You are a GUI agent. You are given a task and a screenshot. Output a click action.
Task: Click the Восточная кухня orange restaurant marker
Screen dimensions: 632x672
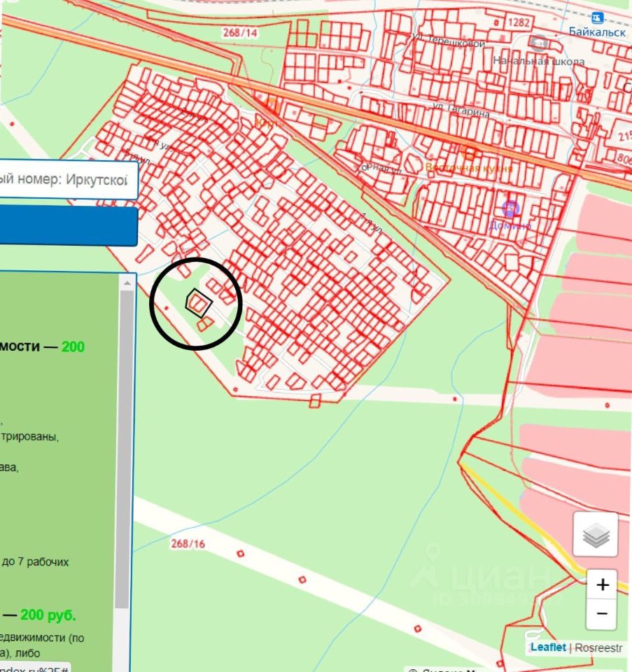[470, 153]
